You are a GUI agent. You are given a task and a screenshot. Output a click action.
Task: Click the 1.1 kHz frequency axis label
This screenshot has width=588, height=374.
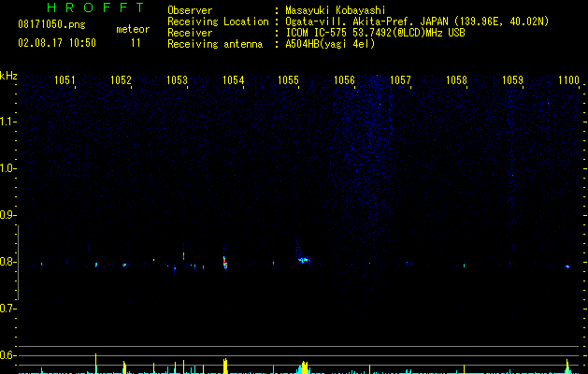7,122
